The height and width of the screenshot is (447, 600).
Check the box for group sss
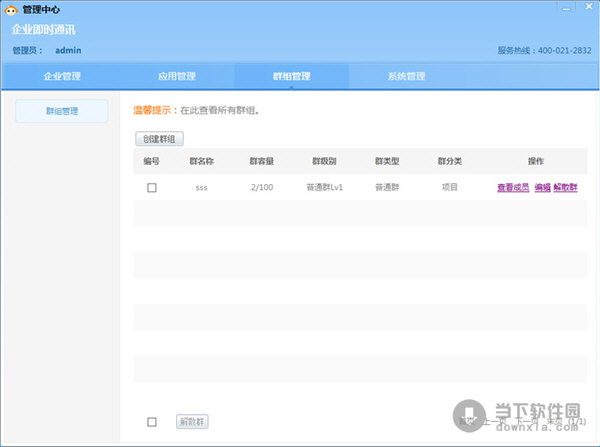[x=152, y=187]
